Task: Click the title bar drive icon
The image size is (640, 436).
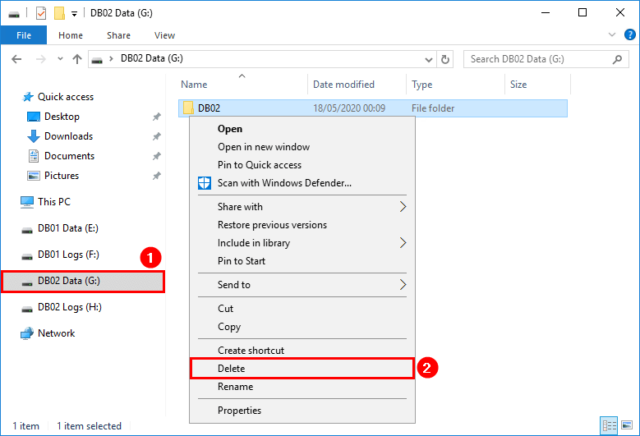Action: click(x=14, y=14)
